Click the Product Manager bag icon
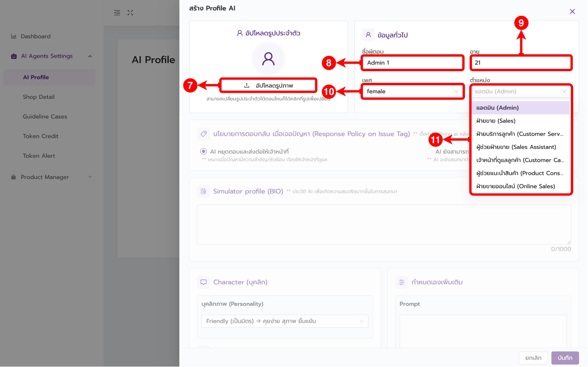The image size is (588, 367). tap(13, 177)
